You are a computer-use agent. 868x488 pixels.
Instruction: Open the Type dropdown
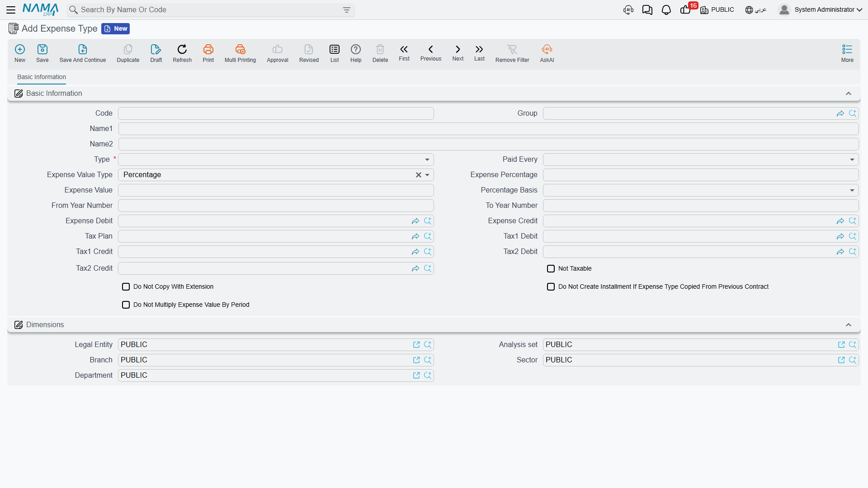pyautogui.click(x=427, y=160)
